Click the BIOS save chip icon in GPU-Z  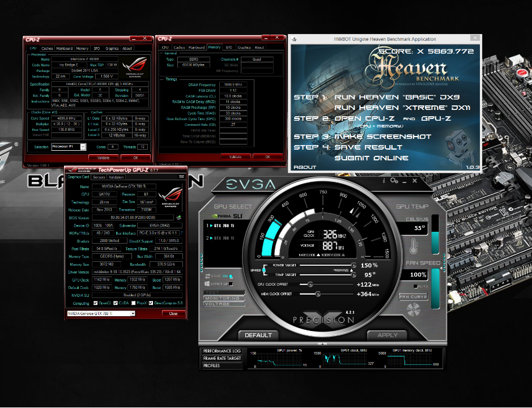click(x=178, y=218)
